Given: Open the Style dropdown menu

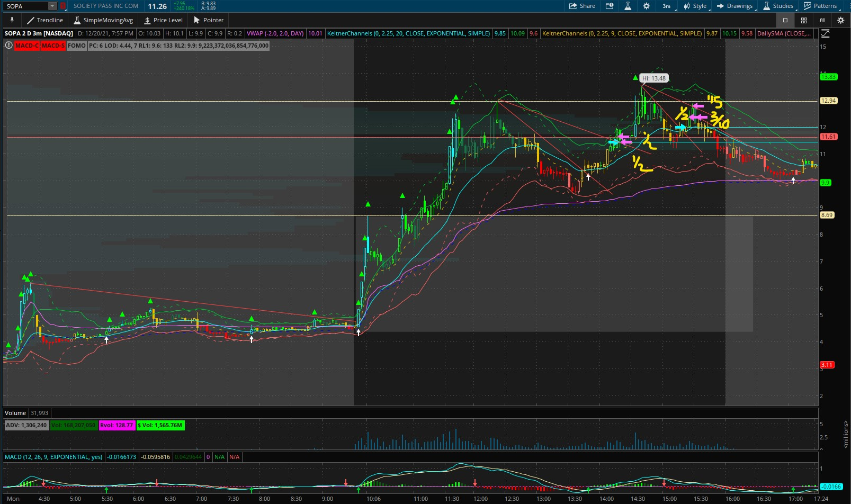Looking at the screenshot, I should pos(695,6).
